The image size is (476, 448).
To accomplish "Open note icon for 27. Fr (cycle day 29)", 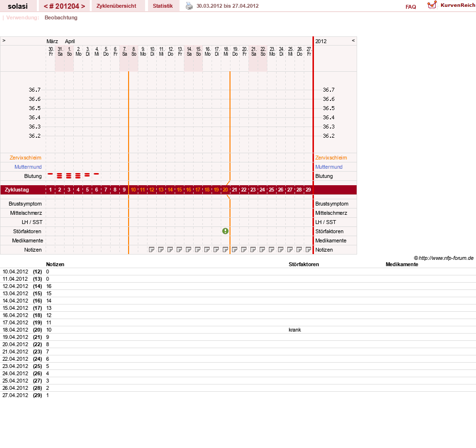I will point(308,250).
